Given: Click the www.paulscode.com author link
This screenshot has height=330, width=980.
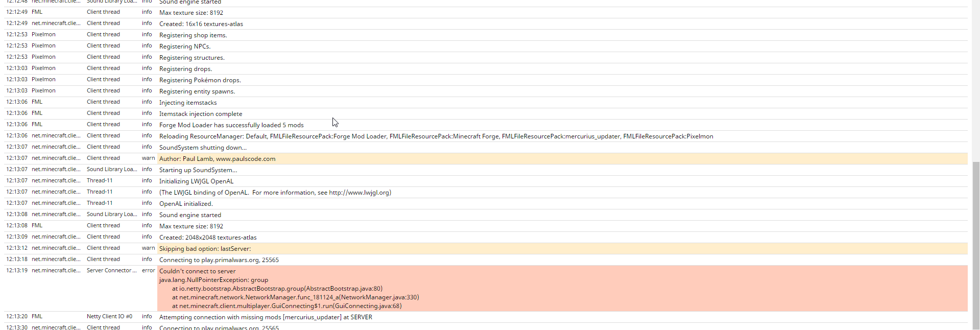Looking at the screenshot, I should [x=246, y=159].
